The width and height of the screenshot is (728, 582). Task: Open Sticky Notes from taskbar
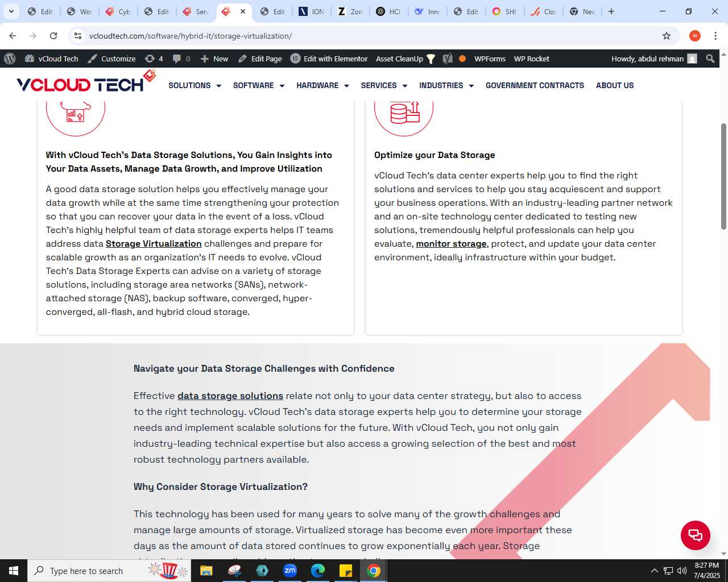pos(346,571)
